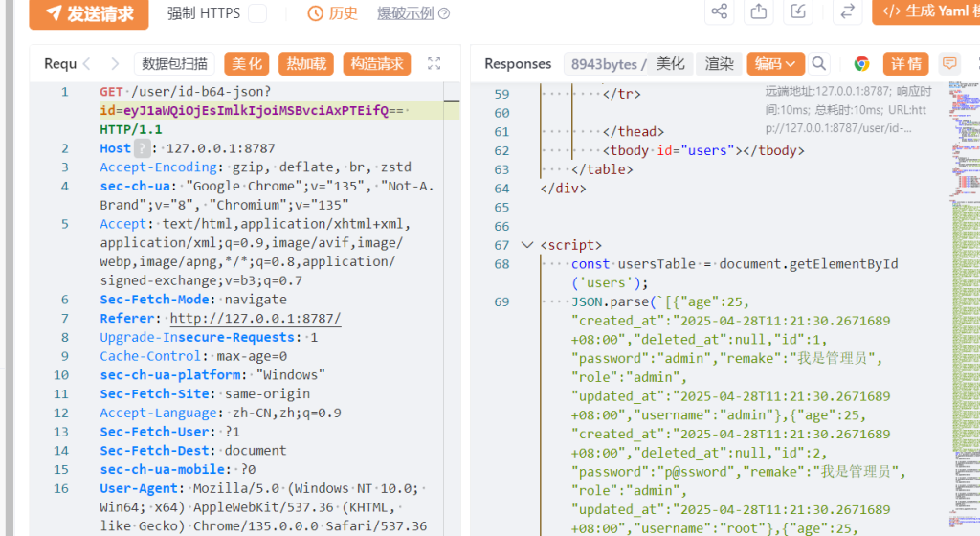980x536 pixels.
Task: Toggle the 强制 HTTPS checkbox
Action: pos(257,13)
